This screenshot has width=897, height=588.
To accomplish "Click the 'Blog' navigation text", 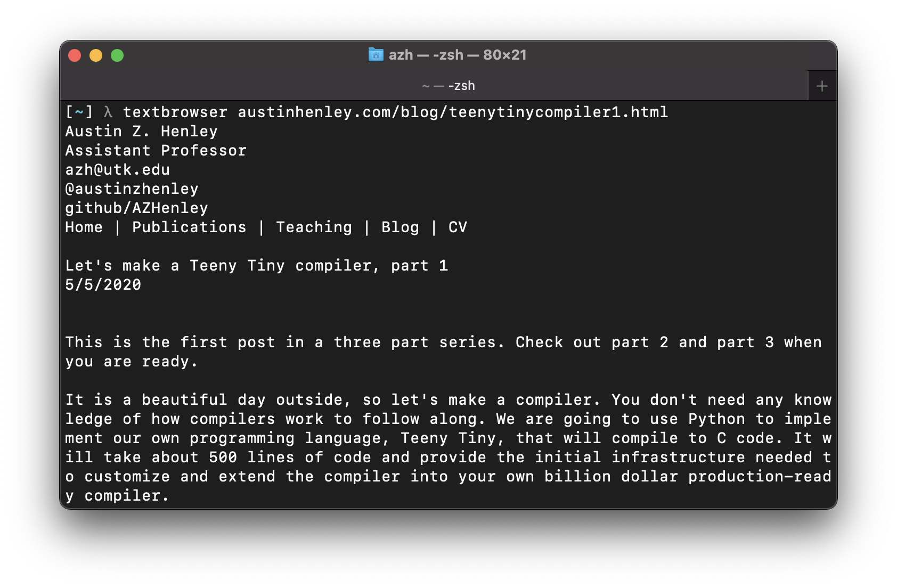I will pos(400,227).
